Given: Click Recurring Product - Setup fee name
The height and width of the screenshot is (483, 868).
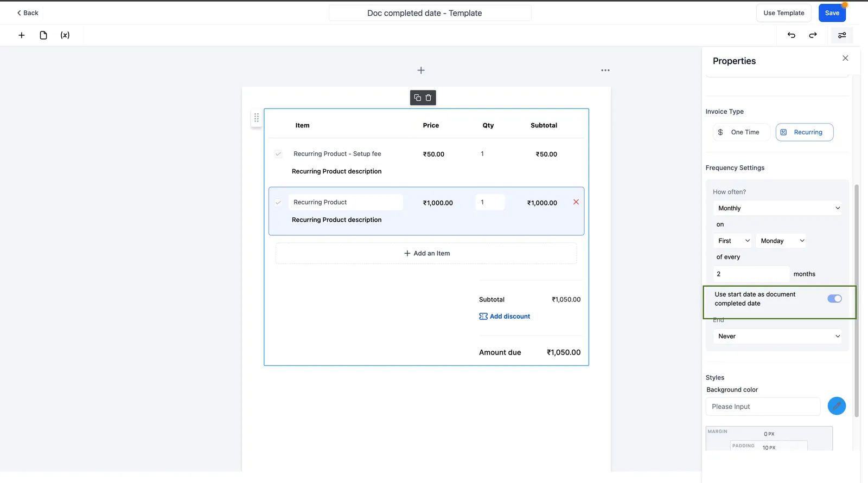Looking at the screenshot, I should (x=337, y=154).
